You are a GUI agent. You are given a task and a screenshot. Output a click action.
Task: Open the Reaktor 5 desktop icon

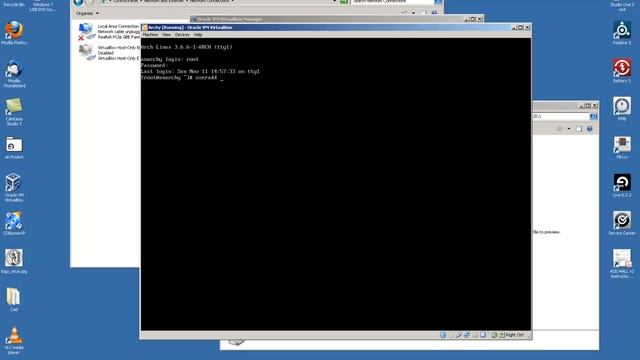coord(622,33)
